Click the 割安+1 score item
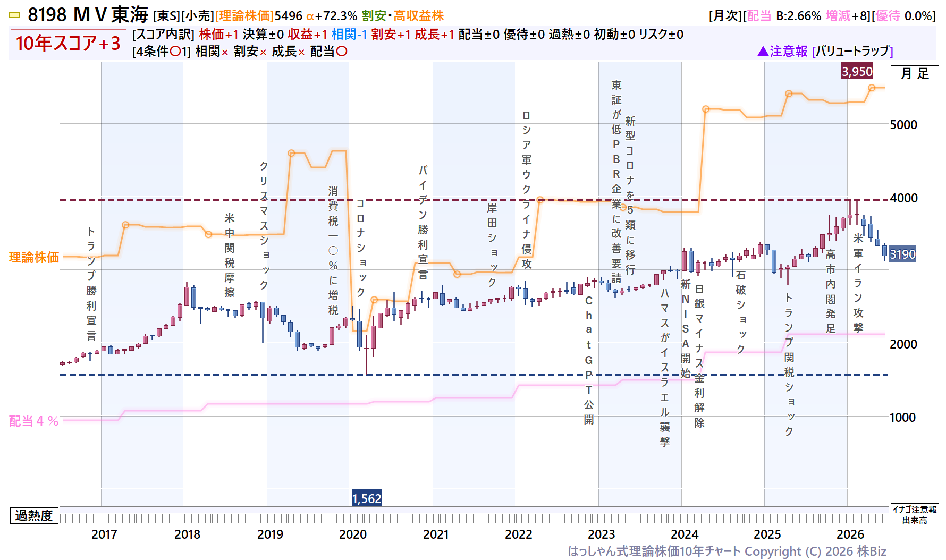Screen dimensions: 946x560 tap(391, 34)
